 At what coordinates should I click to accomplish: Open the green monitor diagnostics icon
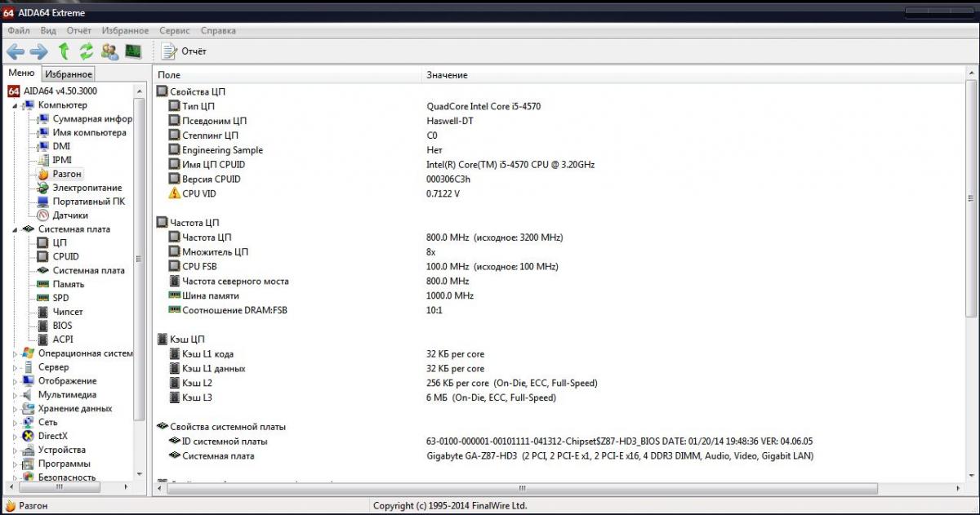(133, 51)
